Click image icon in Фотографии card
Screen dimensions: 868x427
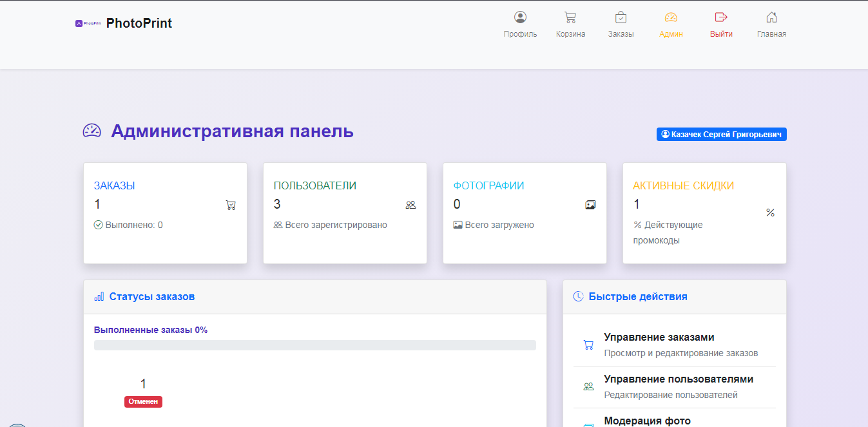[x=590, y=205]
